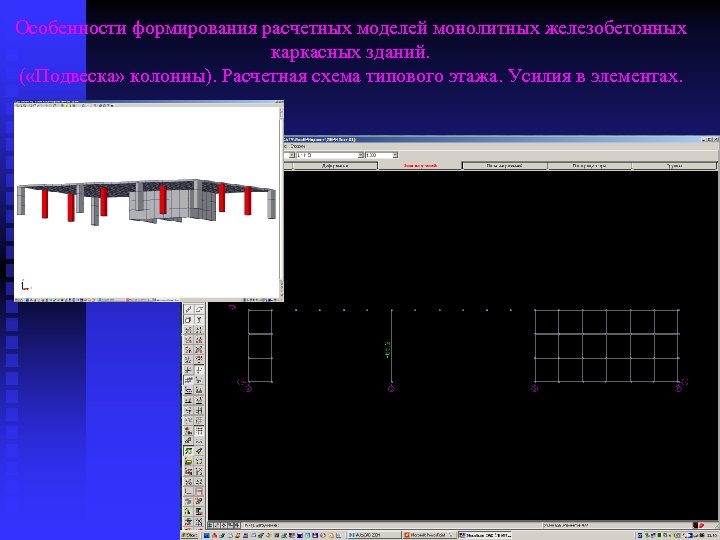Click the pencil icon atop the vertical toolbar

pyautogui.click(x=188, y=309)
